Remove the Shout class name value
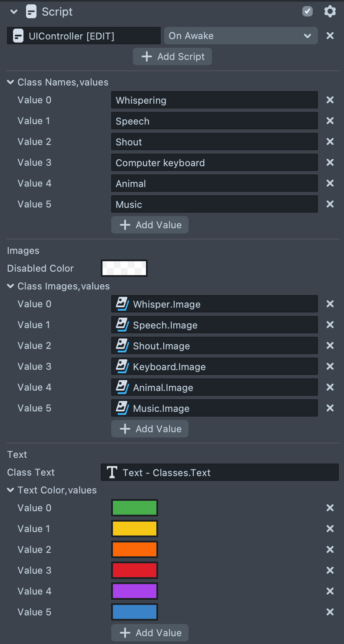Image resolution: width=344 pixels, height=644 pixels. point(330,141)
